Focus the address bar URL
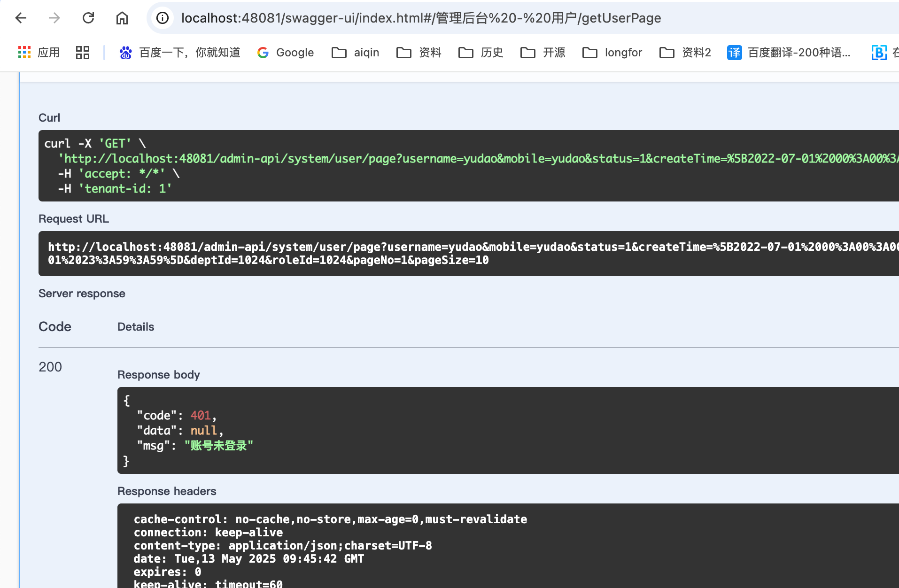Screen dimensions: 899x588 421,18
